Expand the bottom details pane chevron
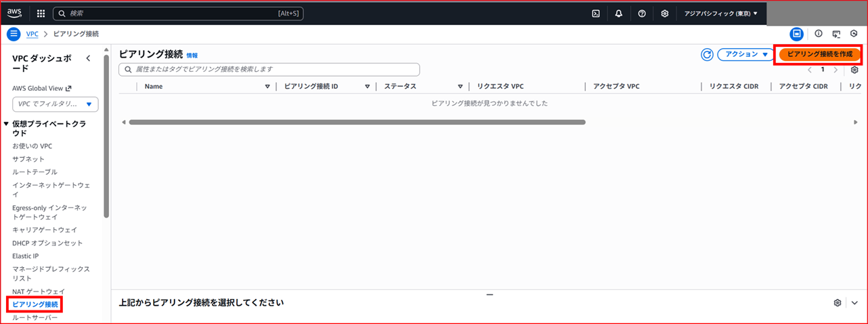 (x=854, y=302)
